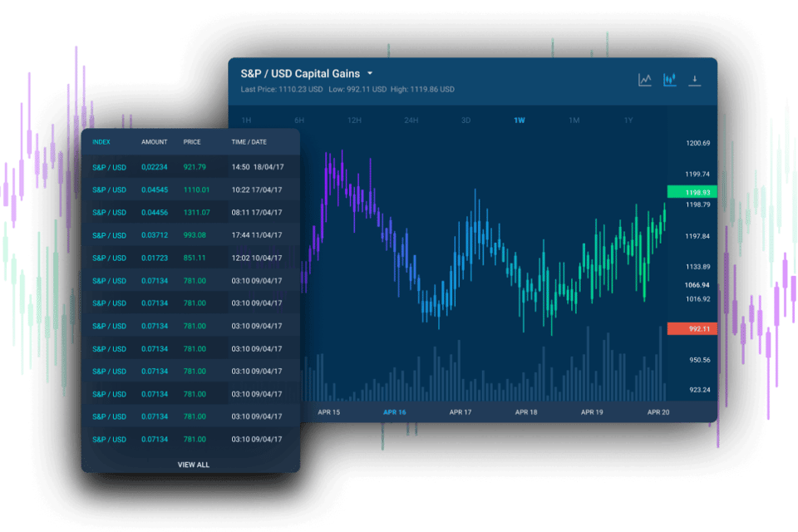The width and height of the screenshot is (798, 532).
Task: Select the 1066.94 price axis label
Action: 697,285
